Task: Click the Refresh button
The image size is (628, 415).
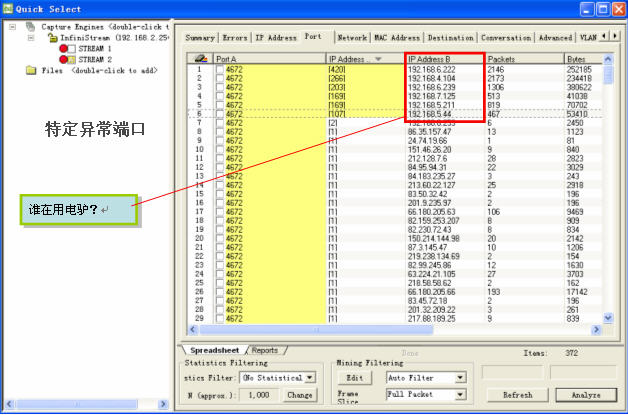Action: point(517,396)
